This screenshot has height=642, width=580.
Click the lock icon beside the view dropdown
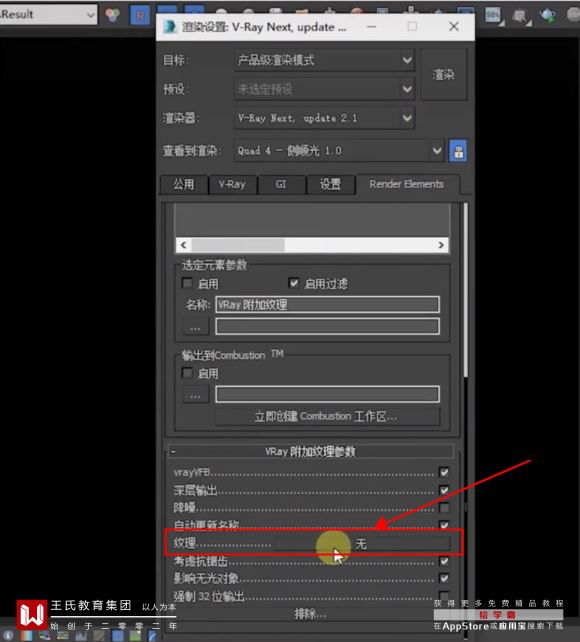(458, 151)
